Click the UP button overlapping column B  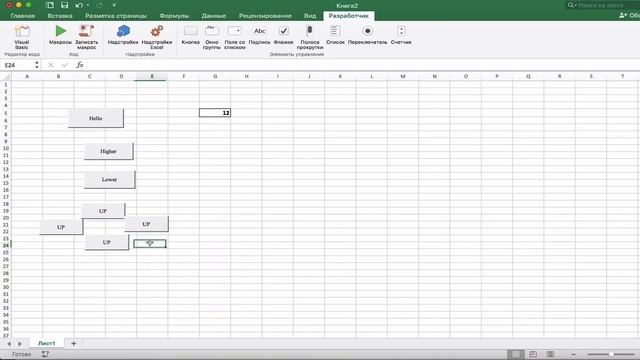pos(61,227)
